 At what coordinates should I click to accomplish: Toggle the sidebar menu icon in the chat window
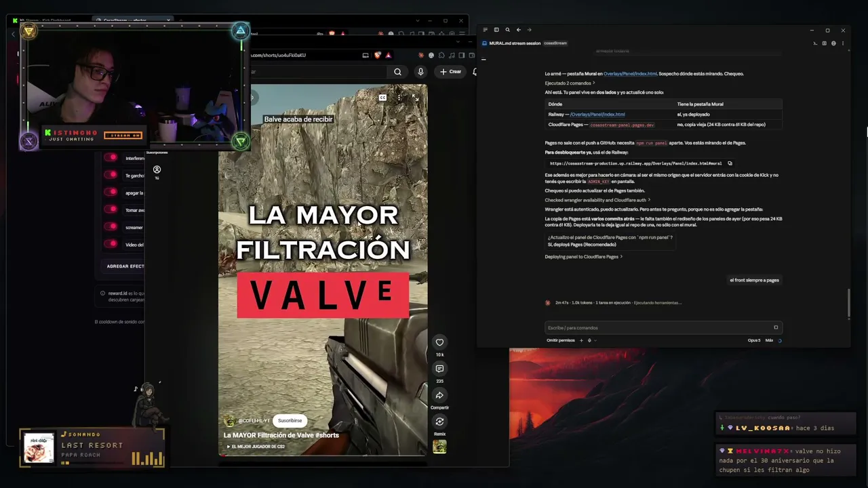click(x=486, y=30)
